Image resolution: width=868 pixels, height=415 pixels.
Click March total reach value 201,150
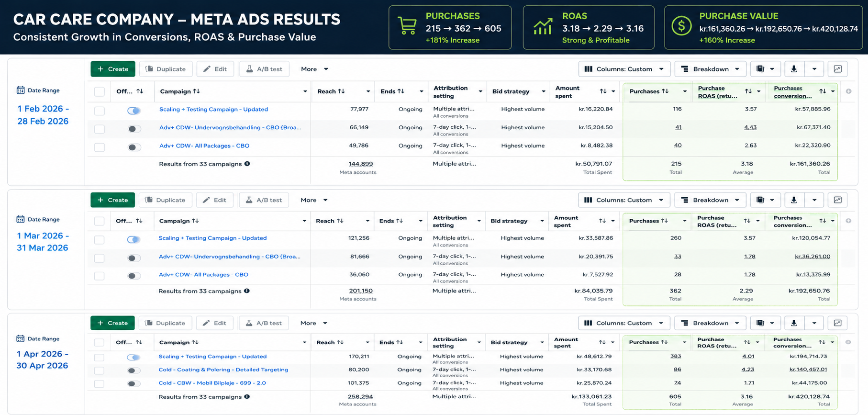[361, 291]
